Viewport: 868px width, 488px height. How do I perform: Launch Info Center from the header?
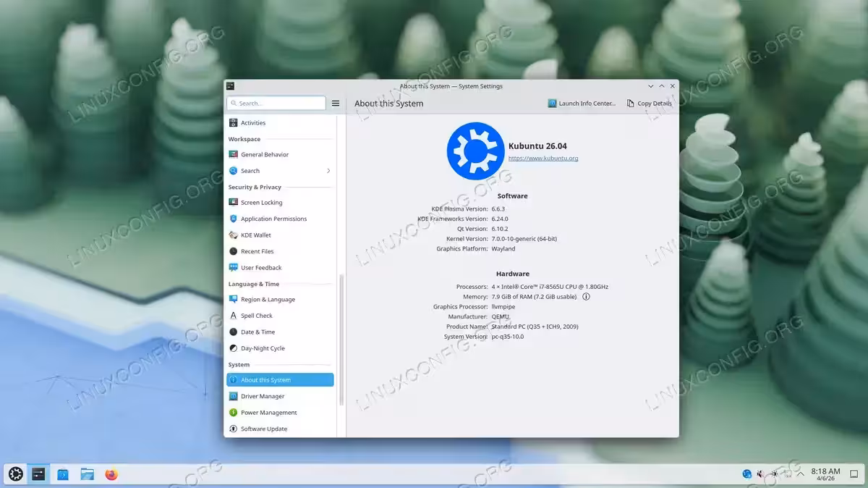[582, 104]
